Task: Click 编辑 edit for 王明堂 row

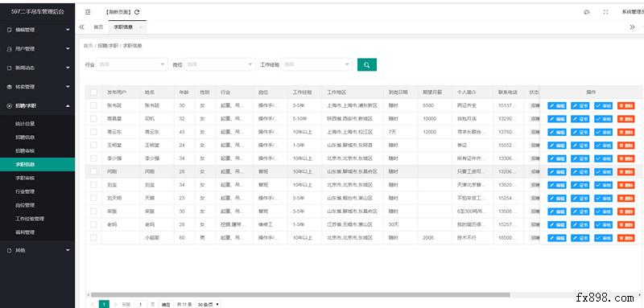Action: (556, 146)
